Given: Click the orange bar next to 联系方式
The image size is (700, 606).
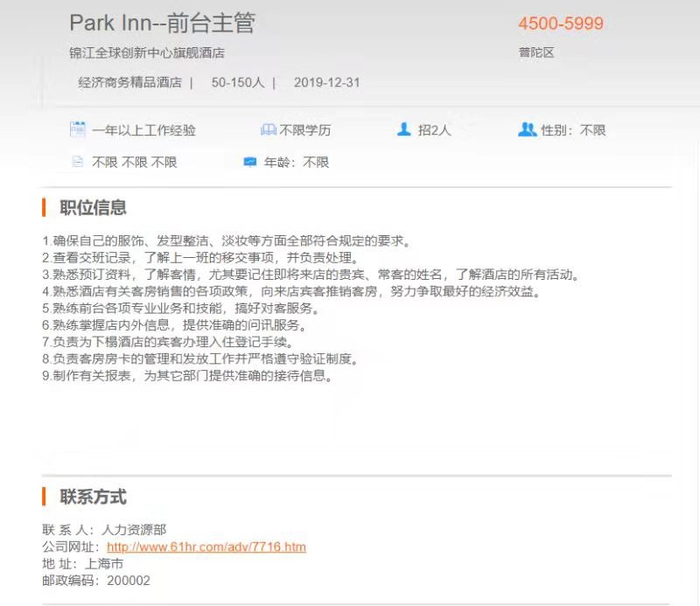Looking at the screenshot, I should (x=44, y=497).
